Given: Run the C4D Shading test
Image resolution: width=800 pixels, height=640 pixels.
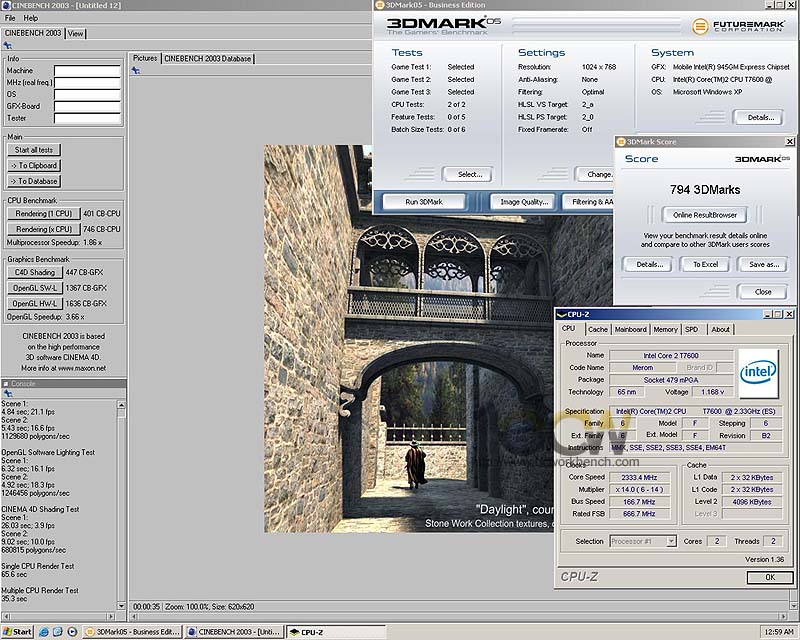Looking at the screenshot, I should click(35, 273).
